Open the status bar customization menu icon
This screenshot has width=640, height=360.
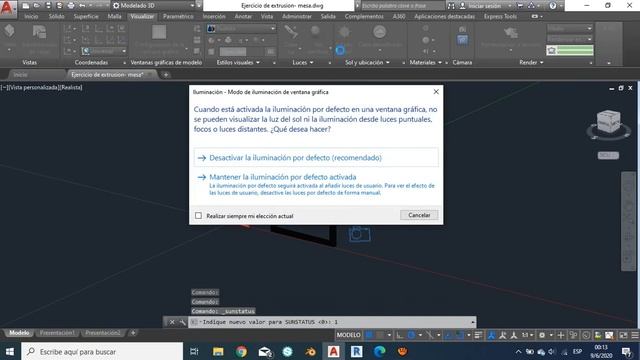tap(635, 335)
